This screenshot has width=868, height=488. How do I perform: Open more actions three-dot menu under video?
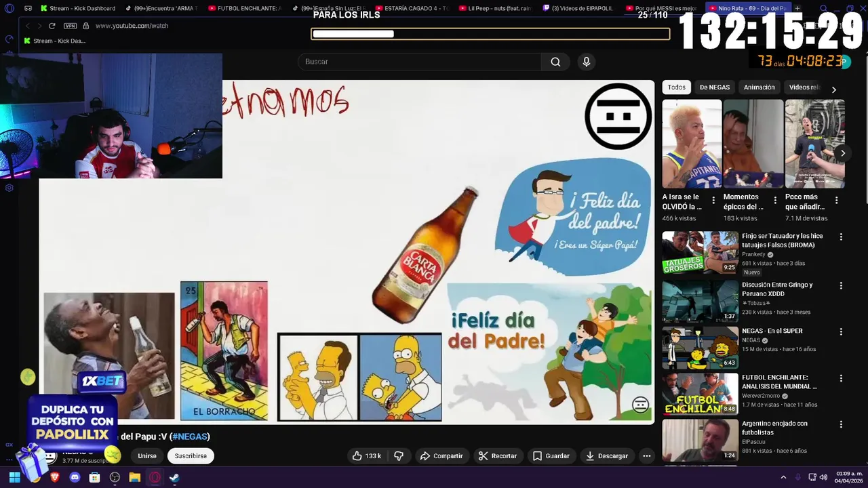[647, 456]
